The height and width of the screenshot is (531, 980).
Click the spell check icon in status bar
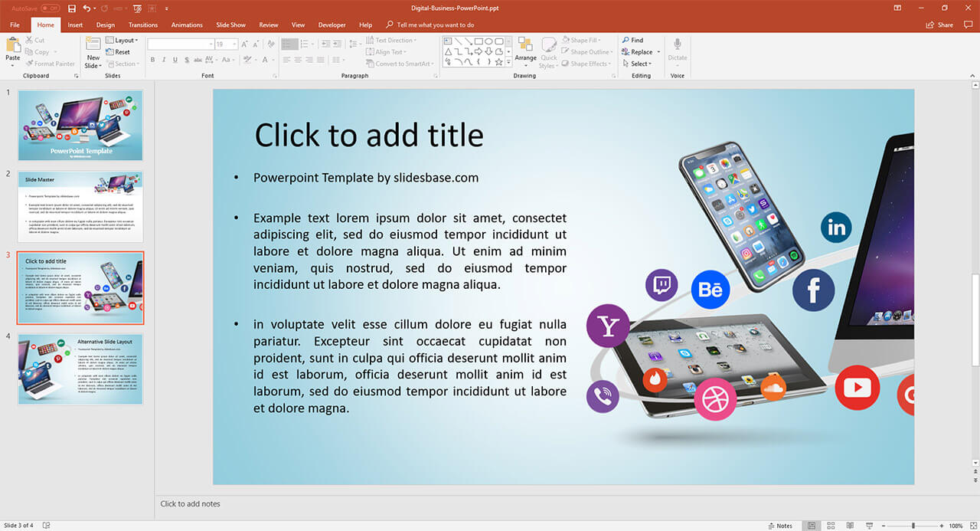coord(47,526)
